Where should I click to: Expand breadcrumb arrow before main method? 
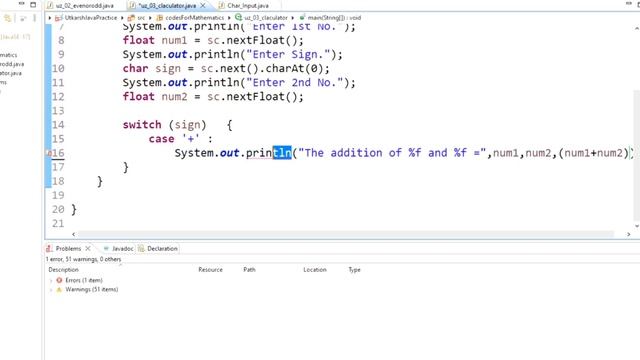pos(293,18)
